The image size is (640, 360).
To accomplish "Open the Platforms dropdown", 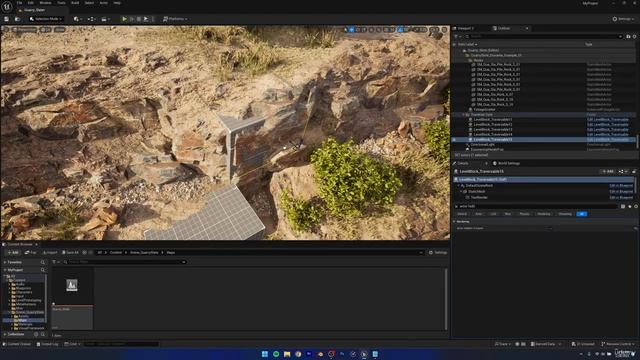I will click(175, 19).
